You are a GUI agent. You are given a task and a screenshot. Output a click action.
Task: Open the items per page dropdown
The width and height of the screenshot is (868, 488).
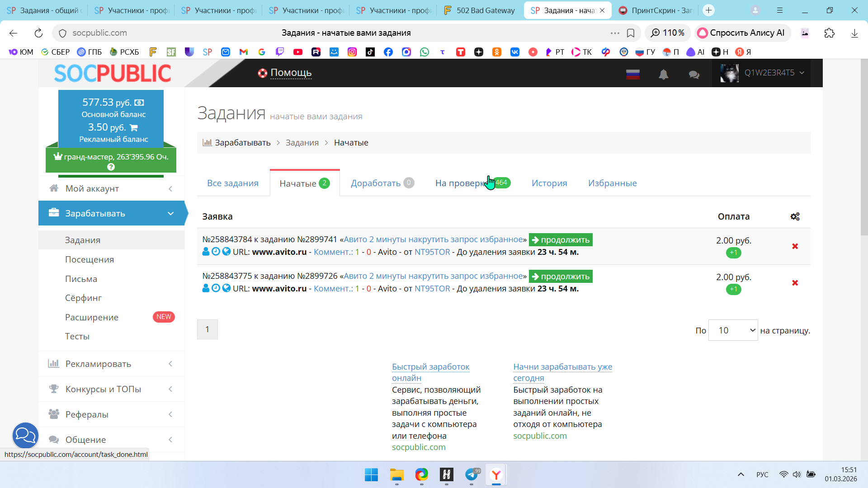(733, 330)
